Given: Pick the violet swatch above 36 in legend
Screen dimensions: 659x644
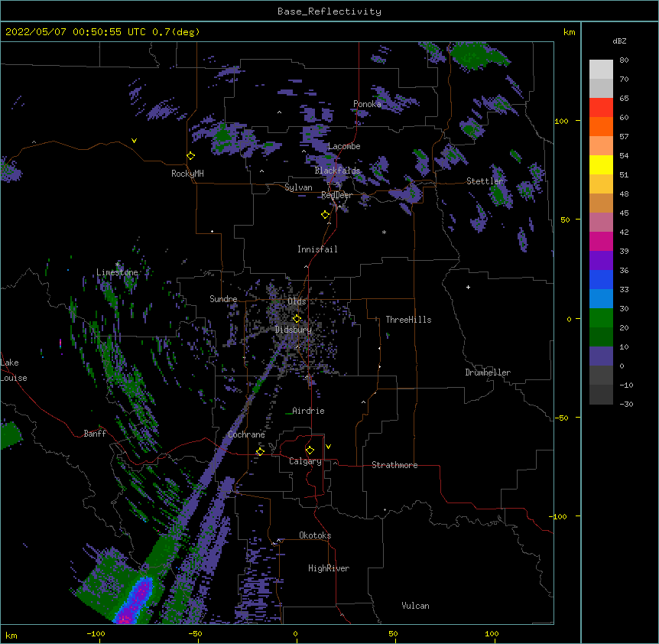Looking at the screenshot, I should pyautogui.click(x=601, y=261).
